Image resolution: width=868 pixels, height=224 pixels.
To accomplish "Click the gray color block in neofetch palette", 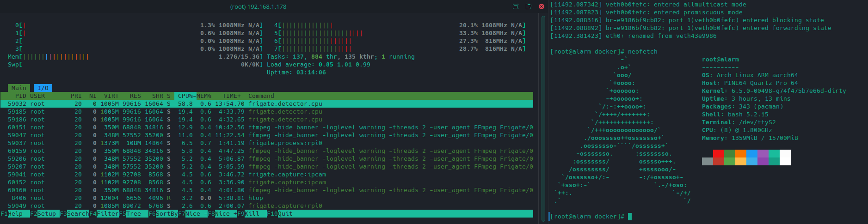I will pyautogui.click(x=708, y=162).
